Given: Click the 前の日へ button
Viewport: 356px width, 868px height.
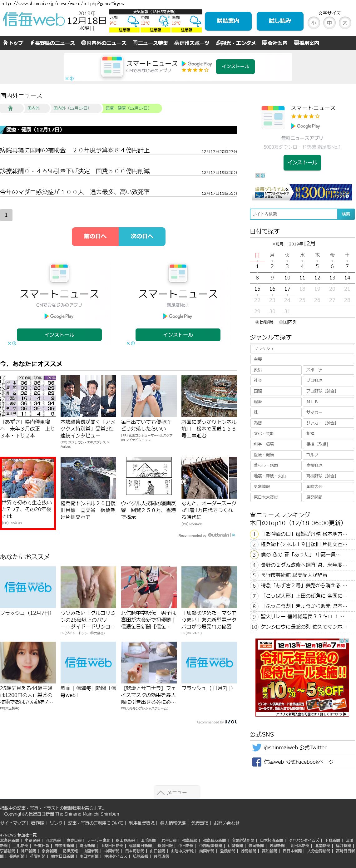Looking at the screenshot, I should tap(95, 236).
